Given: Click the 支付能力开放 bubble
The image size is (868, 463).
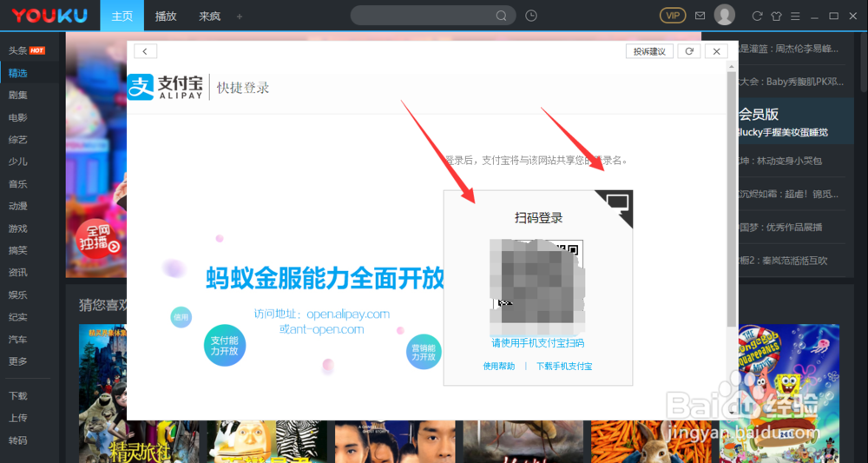Looking at the screenshot, I should coord(225,346).
